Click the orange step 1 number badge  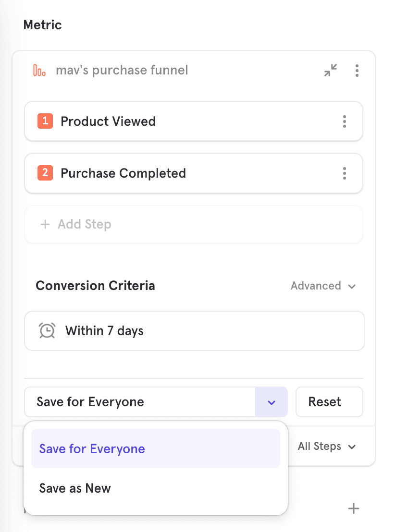(x=45, y=121)
